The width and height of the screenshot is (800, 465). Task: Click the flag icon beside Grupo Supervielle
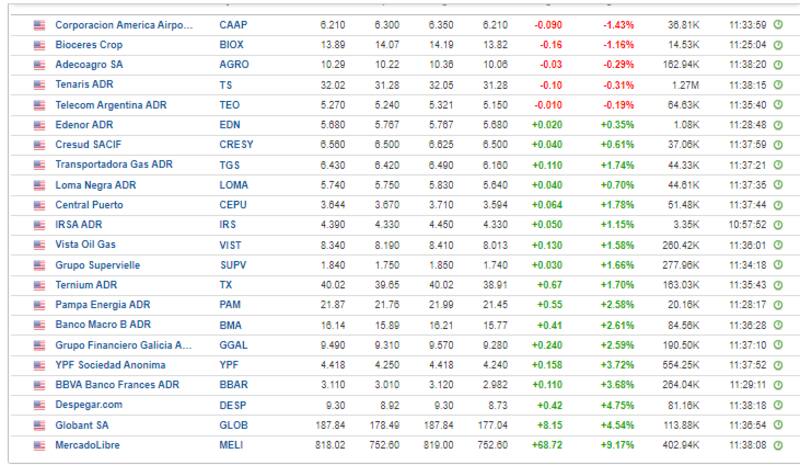[x=39, y=265]
